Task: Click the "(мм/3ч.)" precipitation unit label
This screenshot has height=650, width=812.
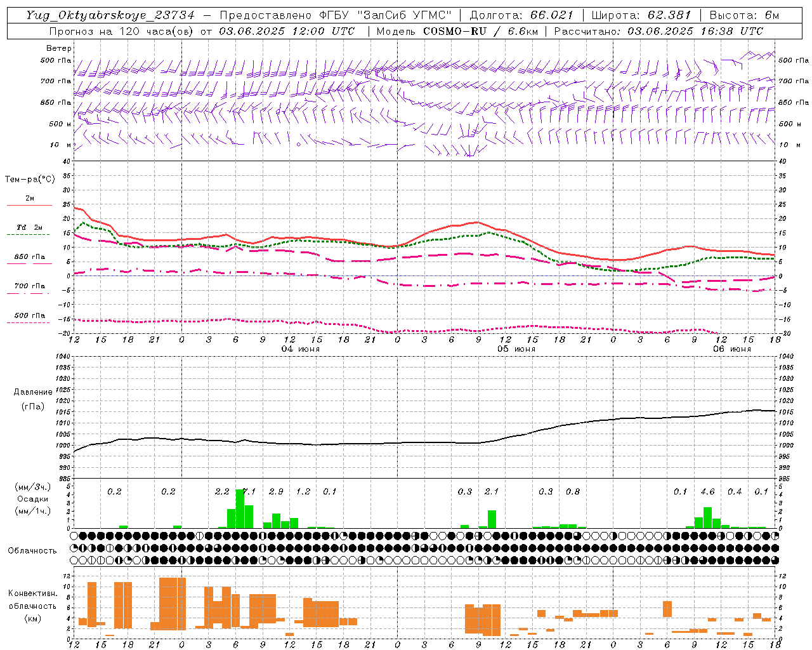Action: pos(33,487)
